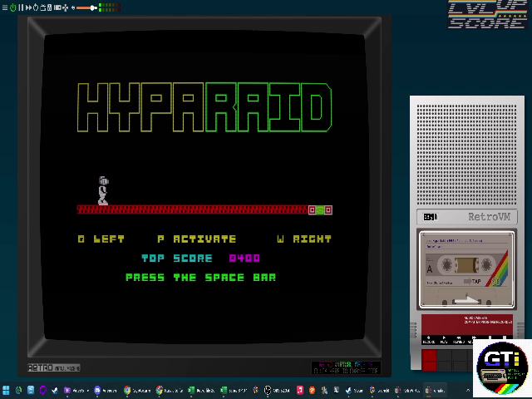
Task: Open the document-style app icon in the taskbar
Action: (x=31, y=390)
